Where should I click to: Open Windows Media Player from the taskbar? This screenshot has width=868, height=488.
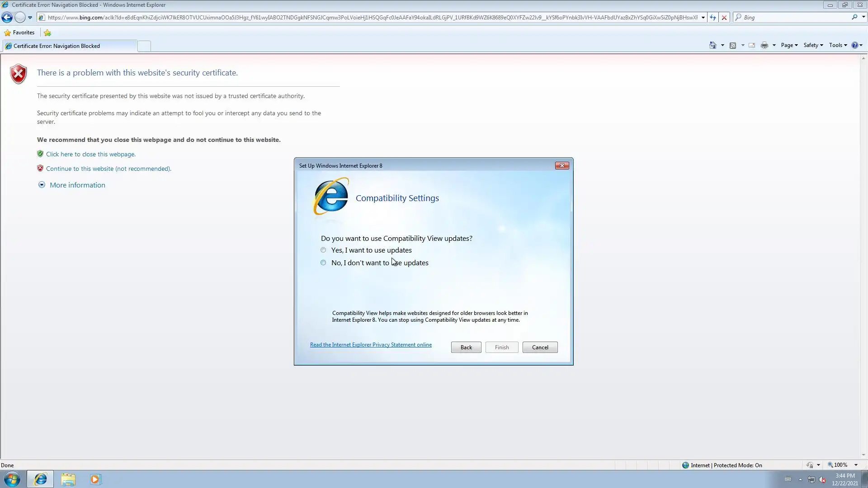point(95,479)
